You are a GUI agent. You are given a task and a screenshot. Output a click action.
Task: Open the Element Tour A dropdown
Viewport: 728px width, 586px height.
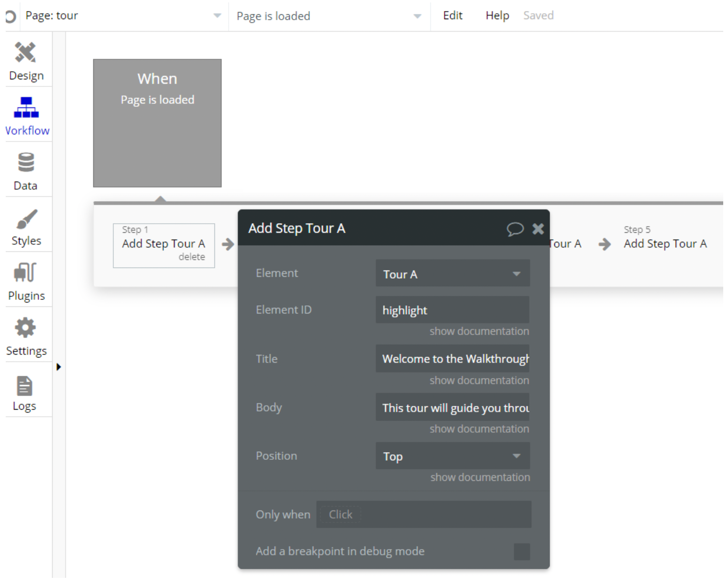pos(452,273)
